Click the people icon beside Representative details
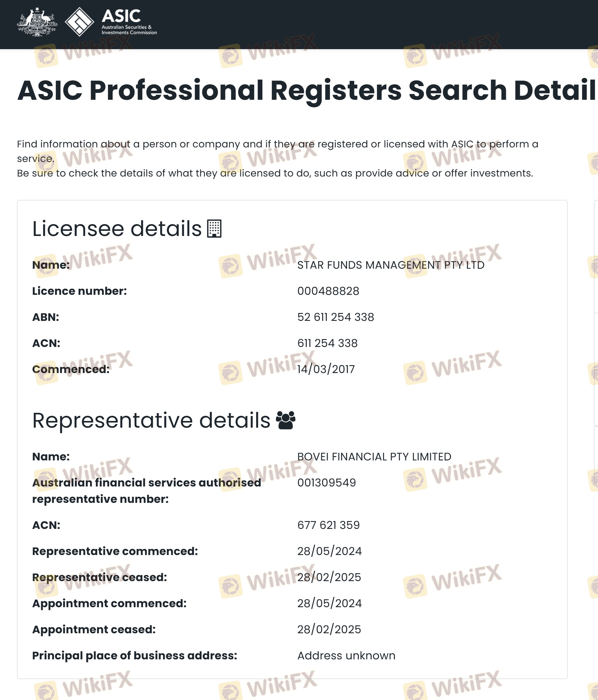598x700 pixels. [285, 420]
